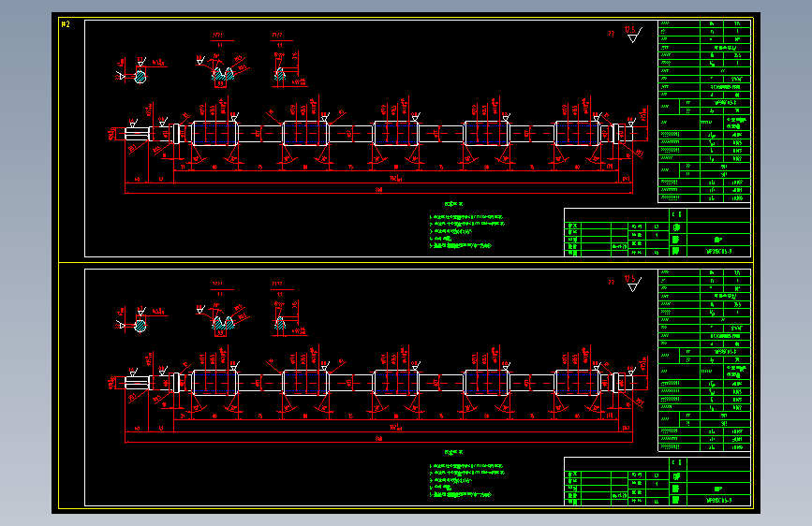Screen dimensions: 812x526
Task: Select the keyed left end of the upper shaft
Action: (x=138, y=134)
